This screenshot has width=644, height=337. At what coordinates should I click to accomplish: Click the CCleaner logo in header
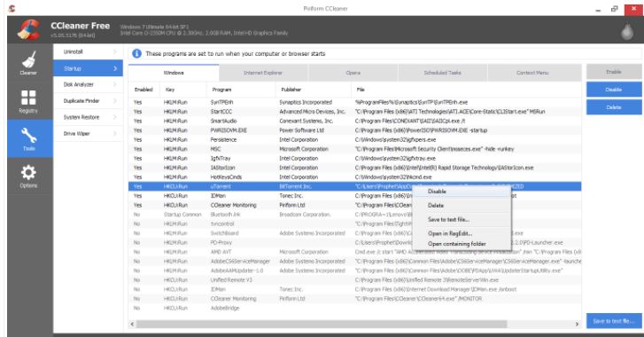point(28,29)
